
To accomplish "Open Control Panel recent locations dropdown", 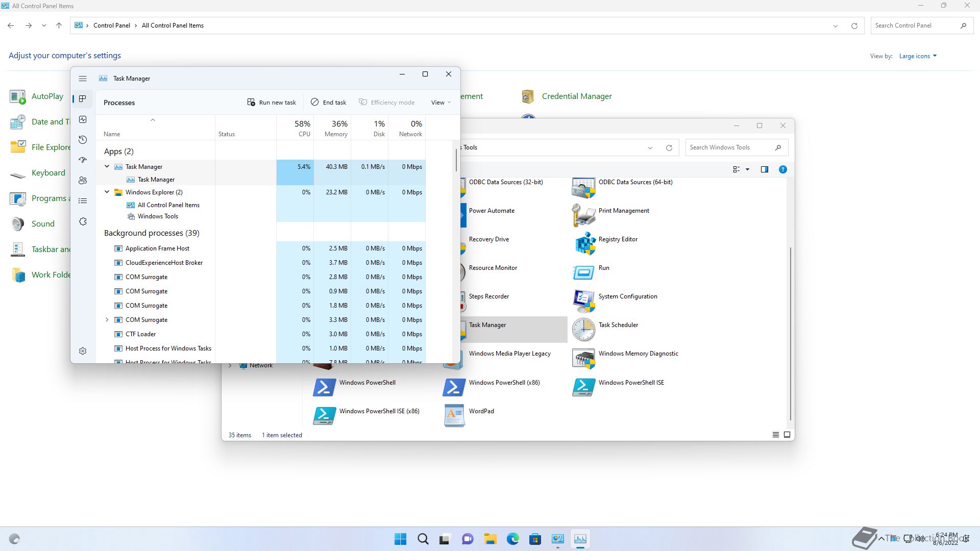I will point(44,26).
